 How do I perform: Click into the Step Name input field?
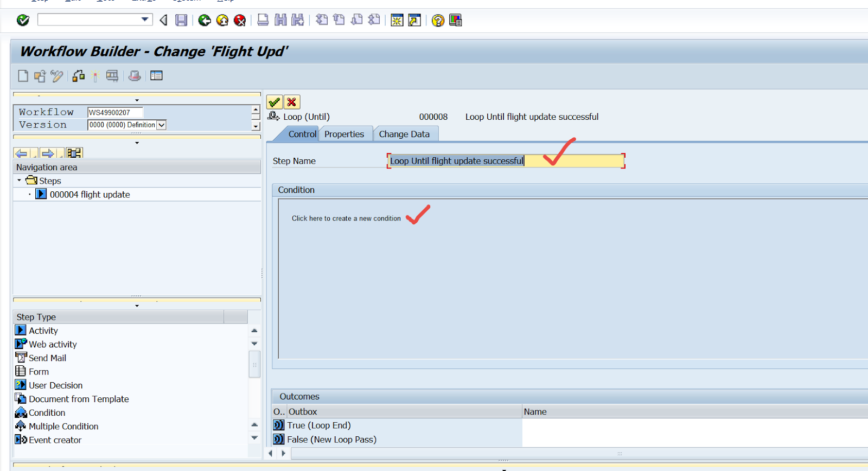click(506, 161)
